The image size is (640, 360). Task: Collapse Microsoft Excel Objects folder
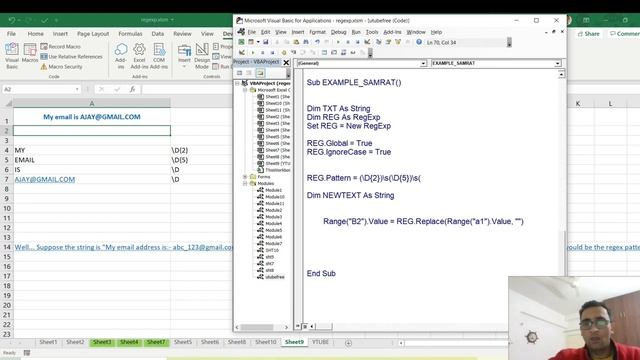pos(245,90)
